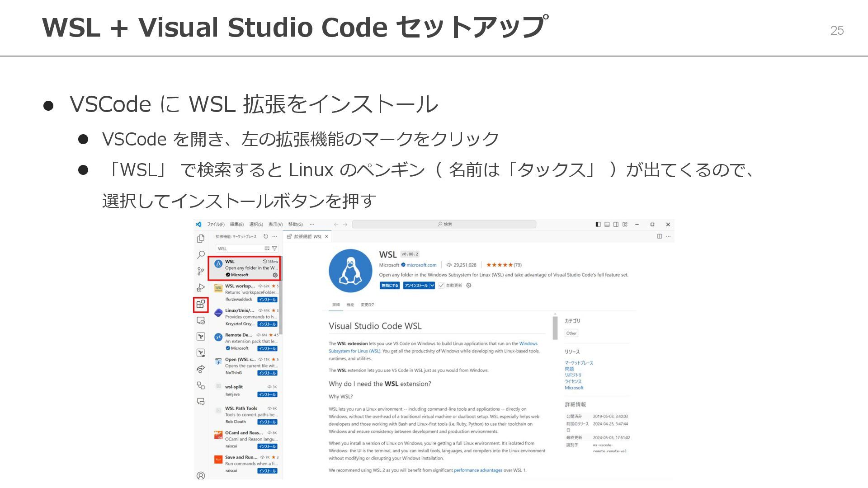Go forward with the right arrow
Image resolution: width=868 pixels, height=488 pixels.
pos(345,224)
